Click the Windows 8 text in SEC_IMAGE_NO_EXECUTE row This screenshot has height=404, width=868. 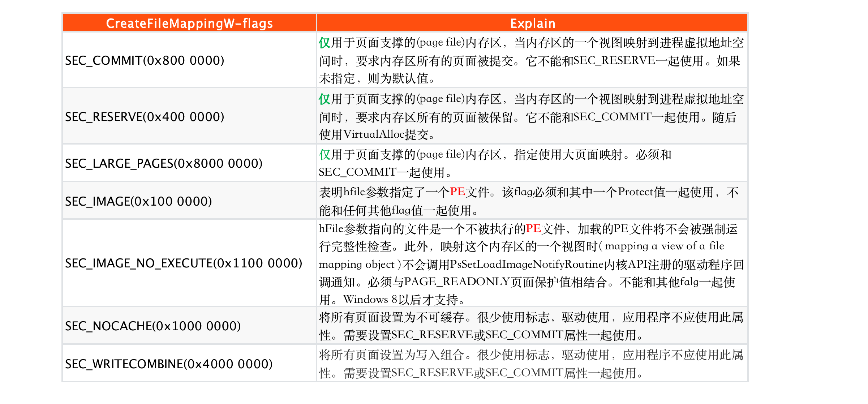370,300
